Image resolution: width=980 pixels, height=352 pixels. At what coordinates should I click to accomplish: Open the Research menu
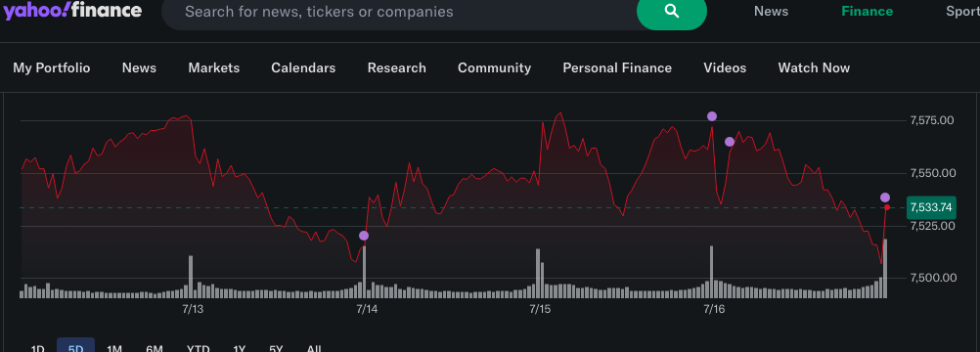click(x=397, y=68)
